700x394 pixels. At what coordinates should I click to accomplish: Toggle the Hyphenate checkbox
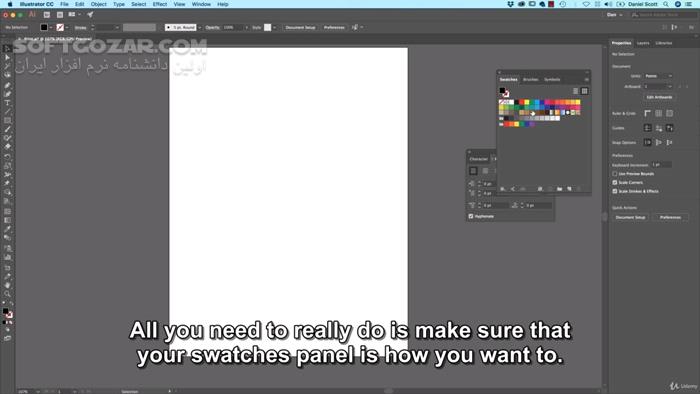click(x=471, y=216)
